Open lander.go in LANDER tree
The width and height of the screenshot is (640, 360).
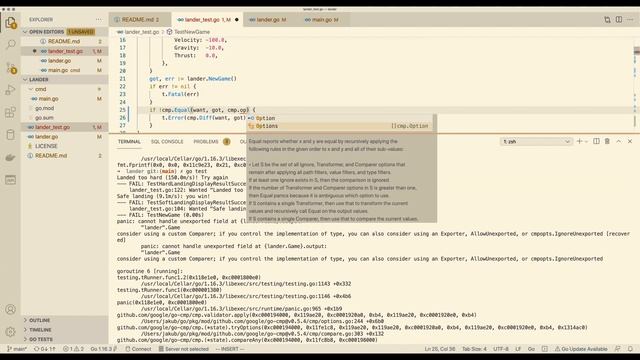64,137
